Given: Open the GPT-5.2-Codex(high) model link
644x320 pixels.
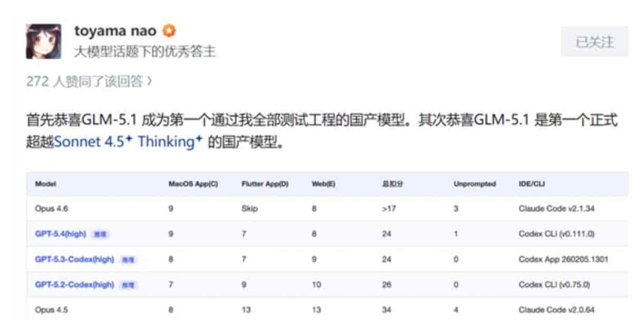Looking at the screenshot, I should coord(75,285).
